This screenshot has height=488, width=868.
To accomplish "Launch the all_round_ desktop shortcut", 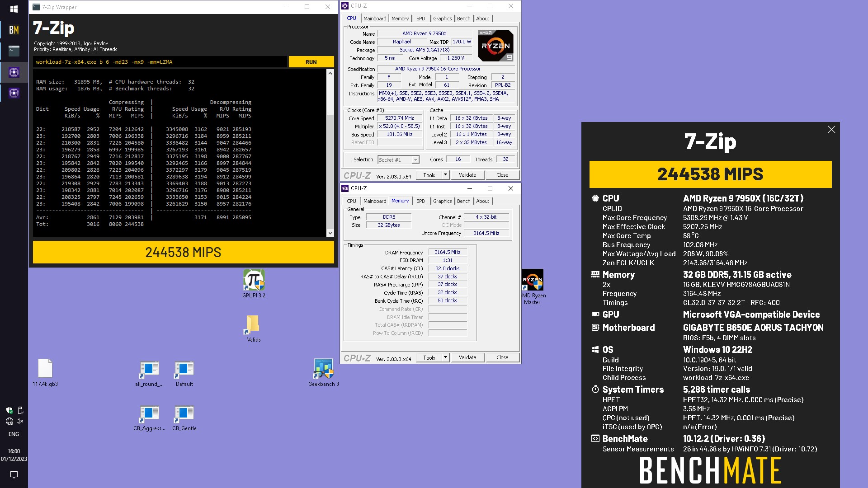I will [149, 374].
